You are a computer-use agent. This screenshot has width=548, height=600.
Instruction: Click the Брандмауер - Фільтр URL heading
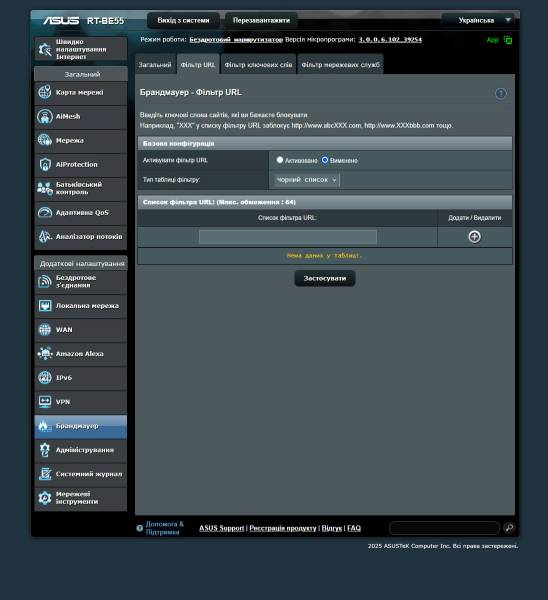pyautogui.click(x=191, y=92)
